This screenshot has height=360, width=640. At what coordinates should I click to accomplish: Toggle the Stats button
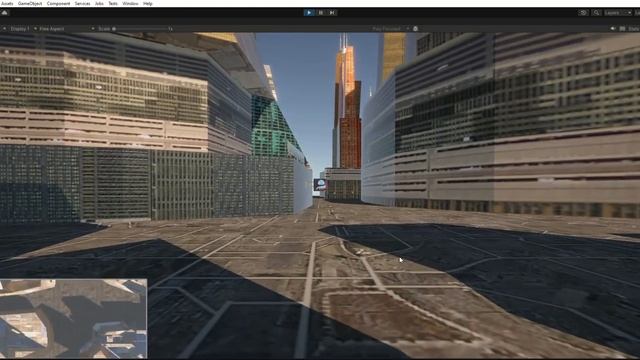click(634, 29)
